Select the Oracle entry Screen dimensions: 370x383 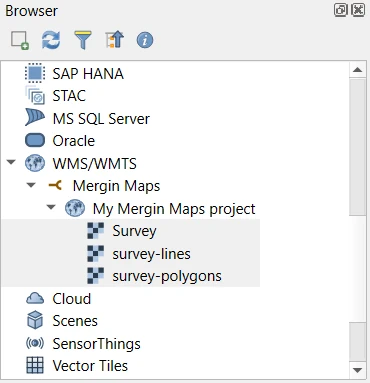(x=74, y=141)
